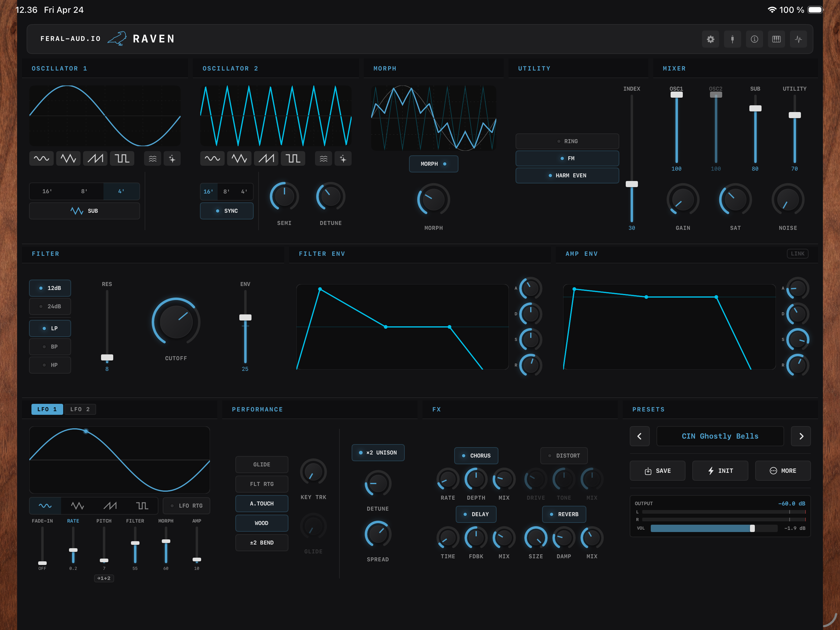Set Oscillator 1 octave to 16'
The height and width of the screenshot is (630, 840).
tap(47, 191)
